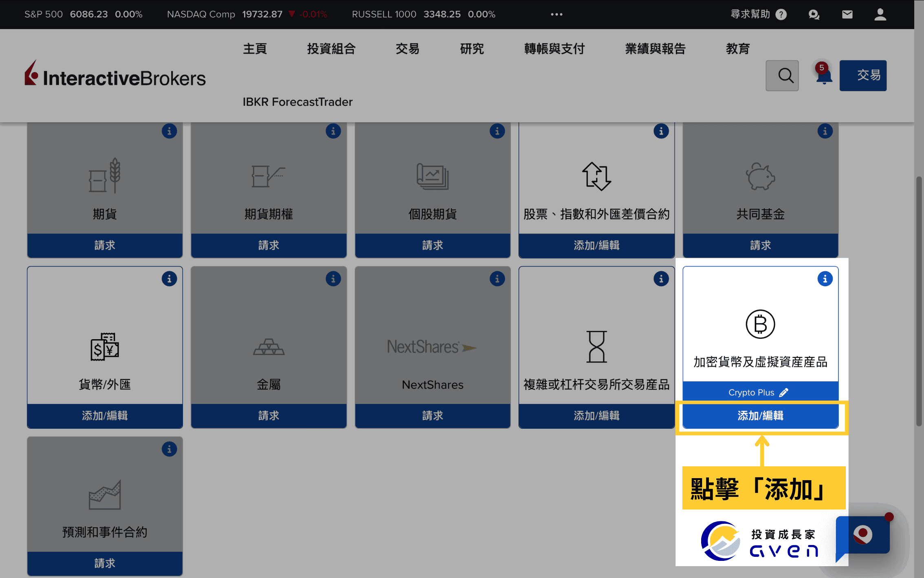Click the info icon on the 金屬 tile
924x578 pixels.
(334, 279)
